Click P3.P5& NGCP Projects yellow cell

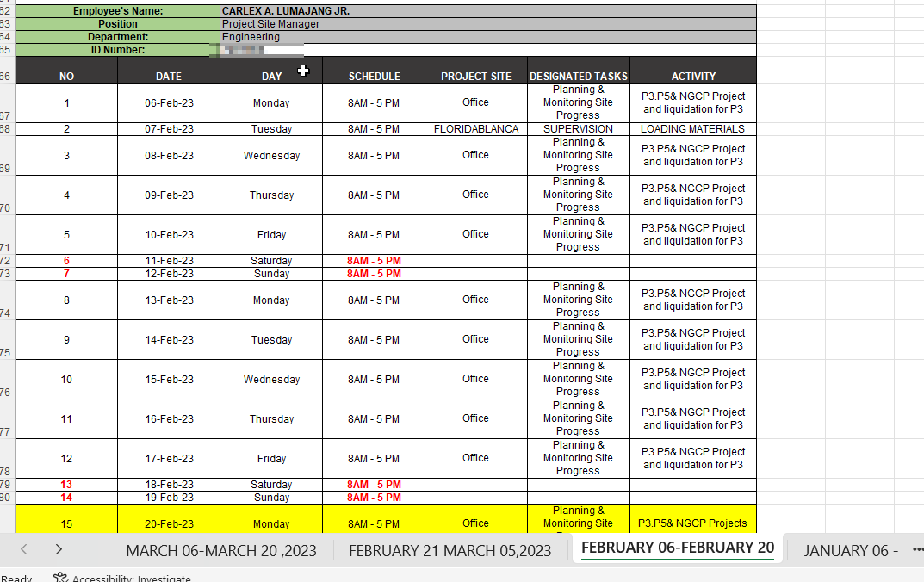693,519
